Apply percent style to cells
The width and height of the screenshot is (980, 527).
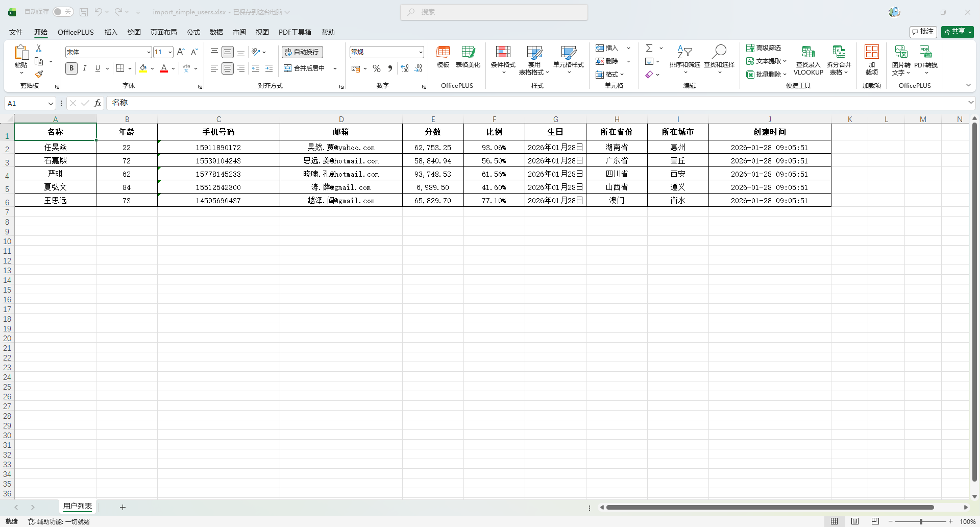(377, 68)
